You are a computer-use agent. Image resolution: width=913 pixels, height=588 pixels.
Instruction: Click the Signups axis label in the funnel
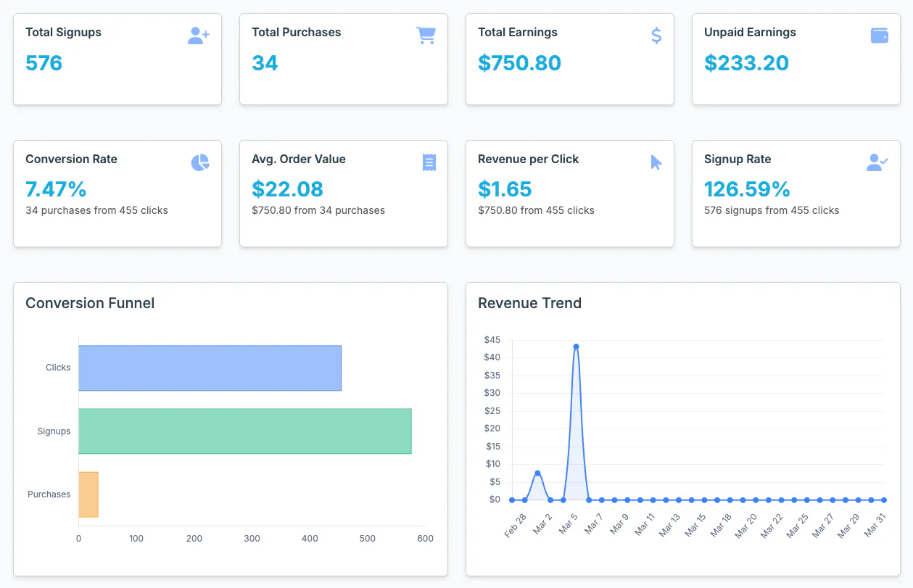point(54,431)
